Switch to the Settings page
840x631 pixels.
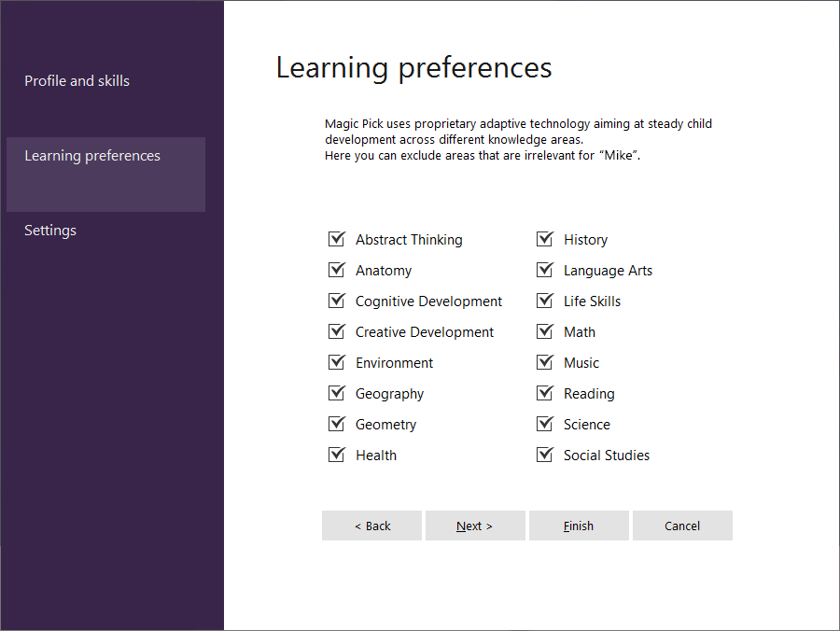pos(50,231)
